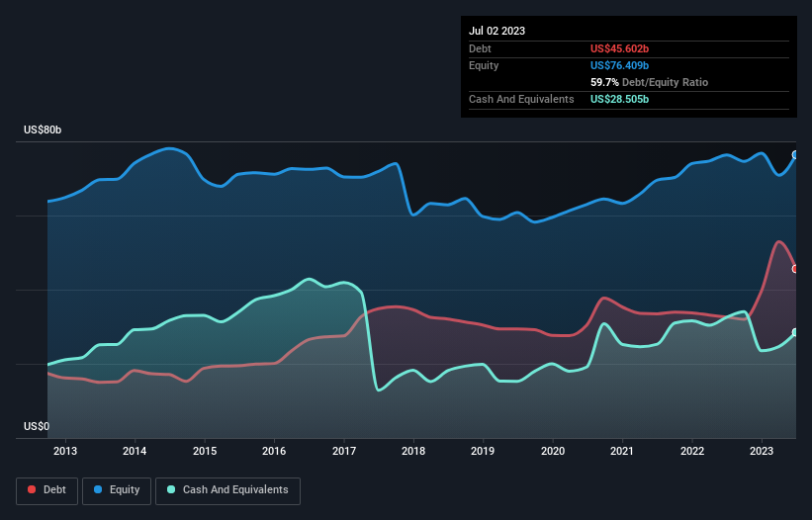Screen dimensions: 812x520
Task: Click the 2022 x-axis label
Action: point(692,451)
